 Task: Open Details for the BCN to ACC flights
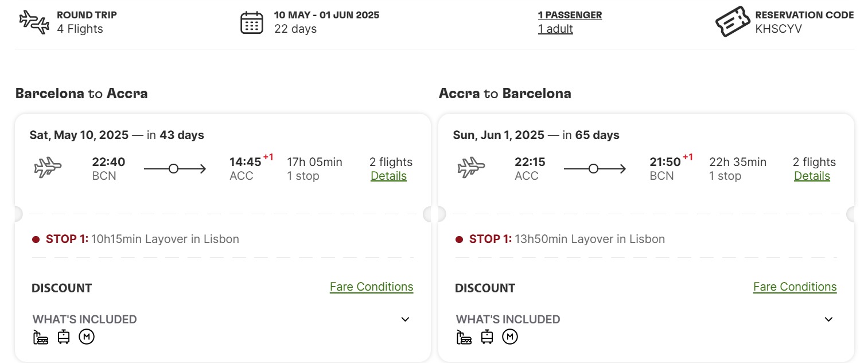click(388, 176)
